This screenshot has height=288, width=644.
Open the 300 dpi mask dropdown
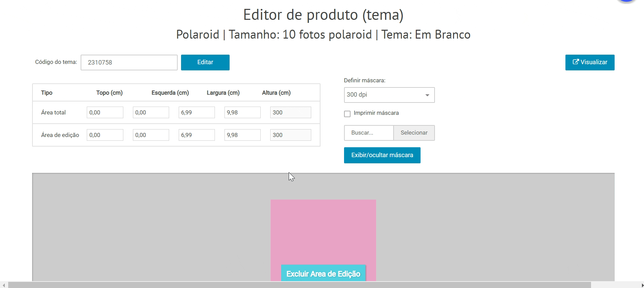click(389, 95)
